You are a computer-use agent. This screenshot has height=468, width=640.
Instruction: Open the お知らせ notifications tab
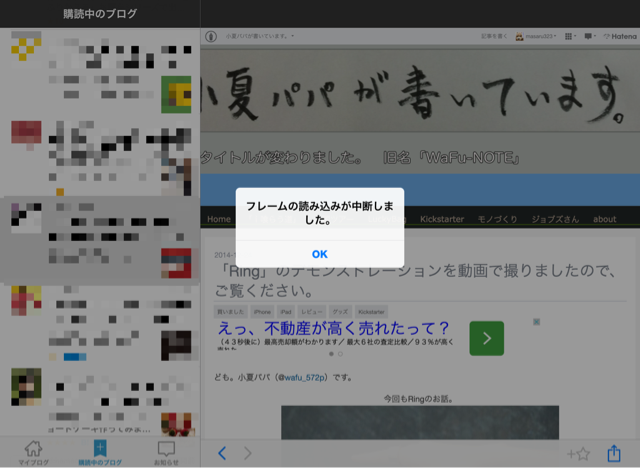tap(166, 453)
